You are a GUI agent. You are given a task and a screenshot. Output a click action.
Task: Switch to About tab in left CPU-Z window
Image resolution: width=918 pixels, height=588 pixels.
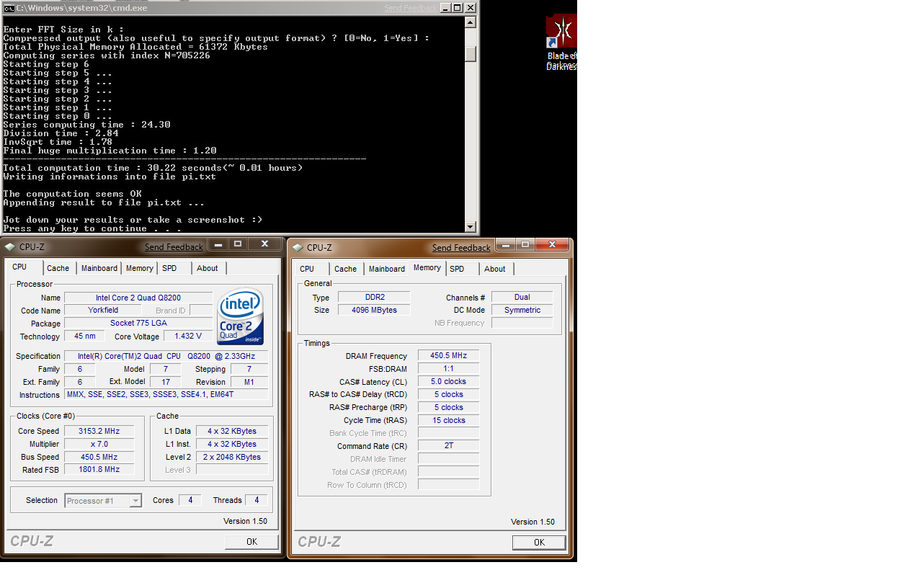pyautogui.click(x=208, y=268)
